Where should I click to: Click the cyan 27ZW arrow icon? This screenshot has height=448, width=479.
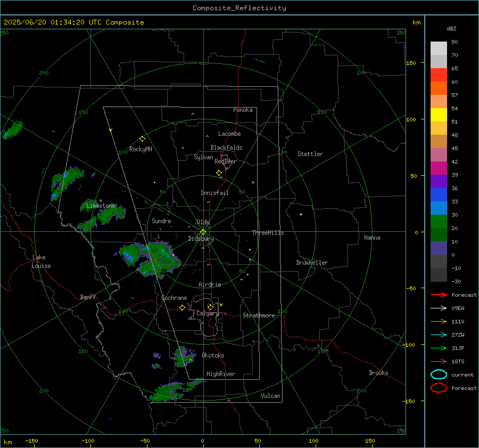coord(439,335)
